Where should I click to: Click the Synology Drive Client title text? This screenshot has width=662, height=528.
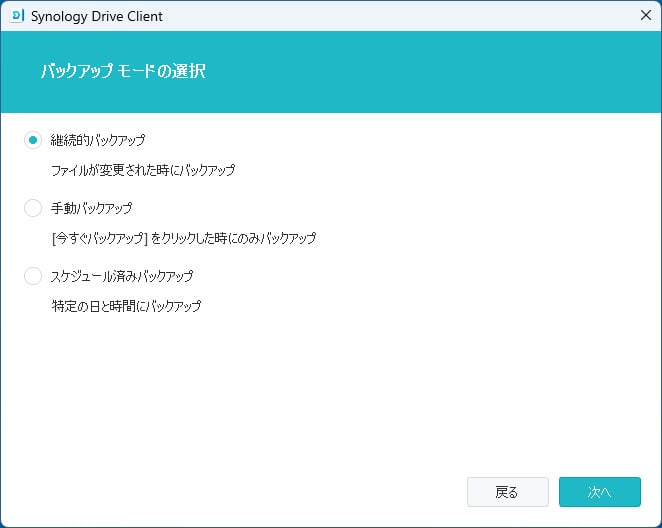click(x=98, y=16)
